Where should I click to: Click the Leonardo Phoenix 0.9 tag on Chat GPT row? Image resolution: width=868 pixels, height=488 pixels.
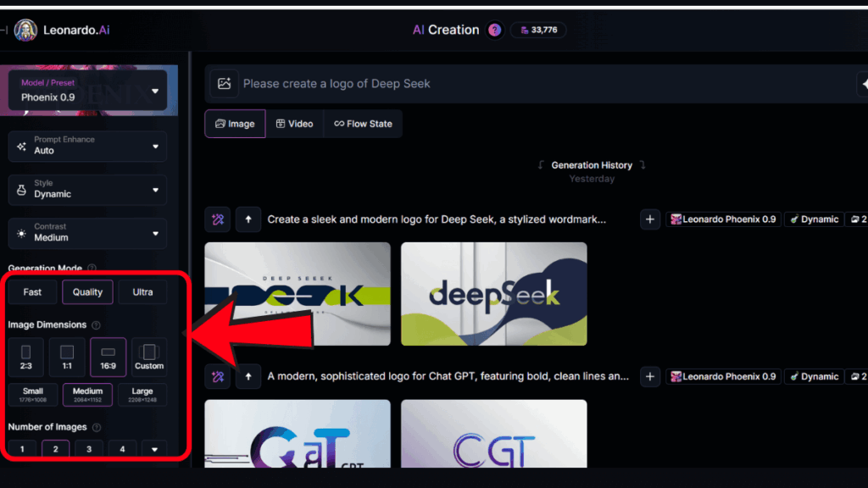pyautogui.click(x=724, y=376)
